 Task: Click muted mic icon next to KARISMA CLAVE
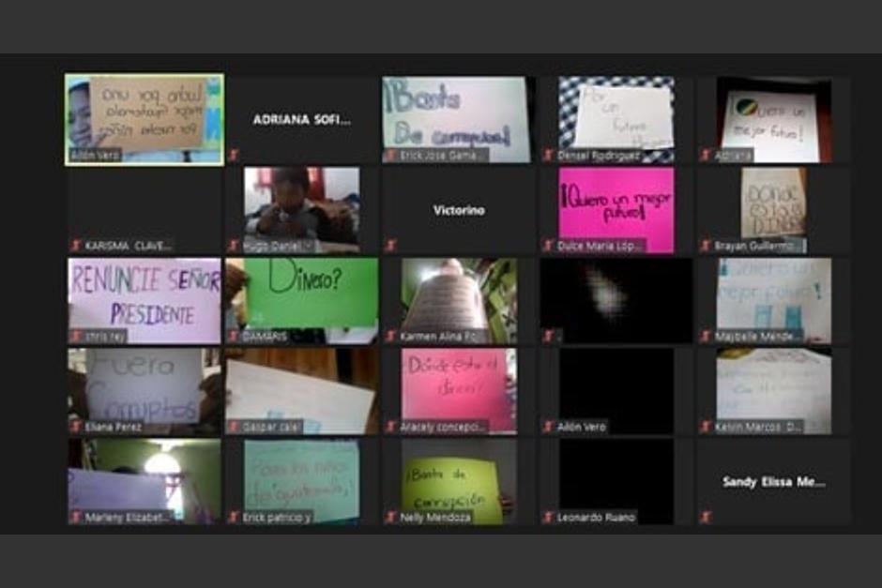(75, 246)
